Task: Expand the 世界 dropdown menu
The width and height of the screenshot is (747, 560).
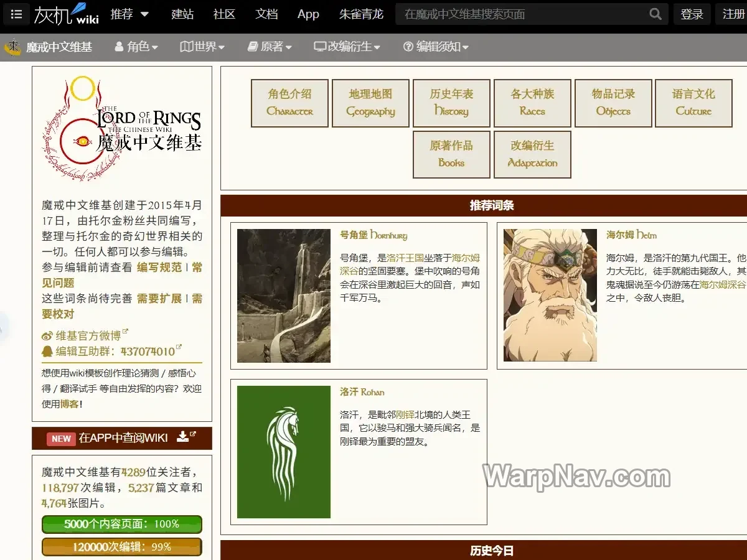Action: pos(202,47)
